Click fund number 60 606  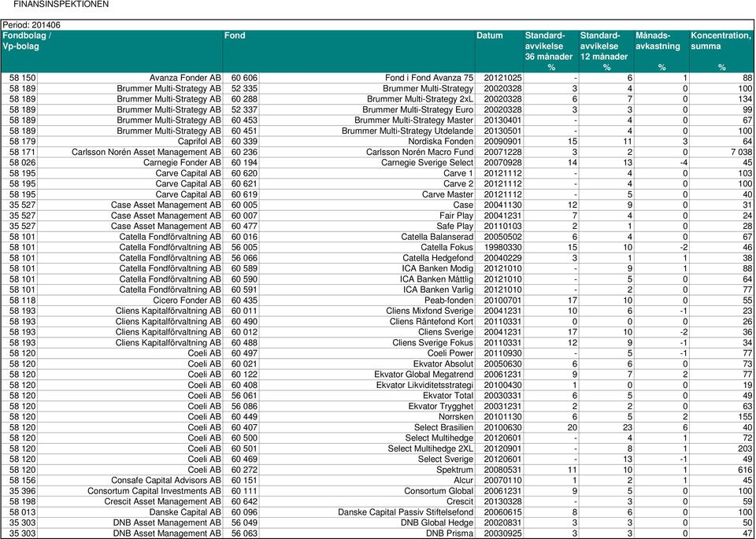pyautogui.click(x=244, y=78)
